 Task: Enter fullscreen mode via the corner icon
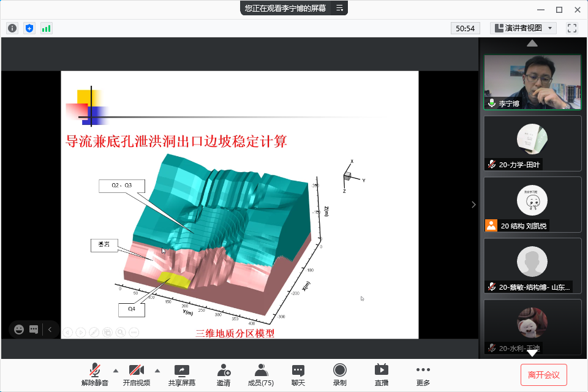pos(572,28)
